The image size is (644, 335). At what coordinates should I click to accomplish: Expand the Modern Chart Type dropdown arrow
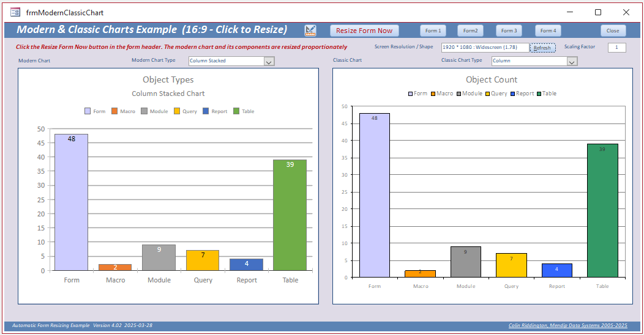click(269, 62)
